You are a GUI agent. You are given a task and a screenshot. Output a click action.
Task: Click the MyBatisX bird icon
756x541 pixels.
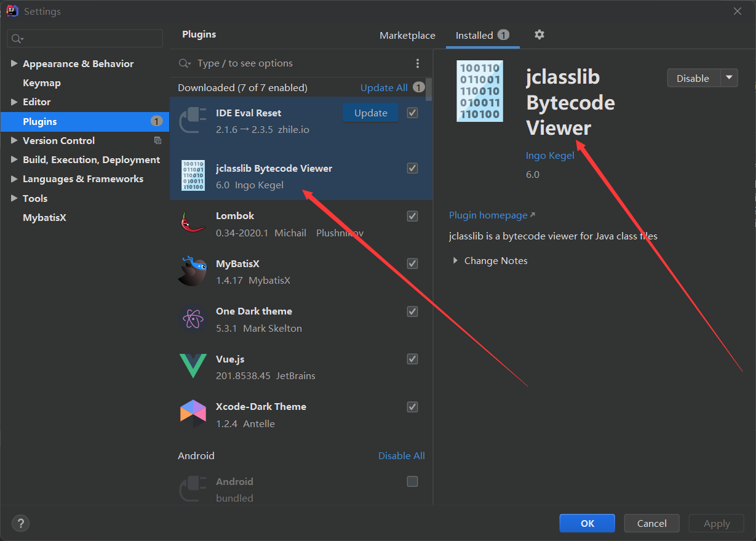pos(193,271)
